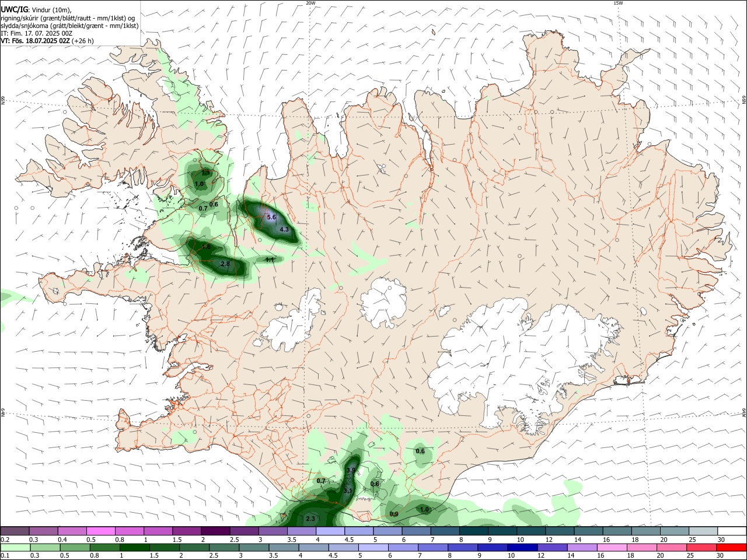The width and height of the screenshot is (747, 560).
Task: Select pale lavender 4 swatch, upper scale
Action: 330,531
